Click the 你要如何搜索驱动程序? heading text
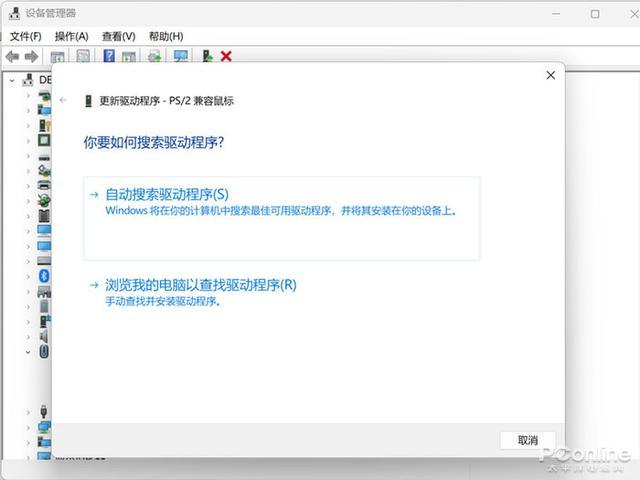The image size is (640, 480). click(154, 142)
